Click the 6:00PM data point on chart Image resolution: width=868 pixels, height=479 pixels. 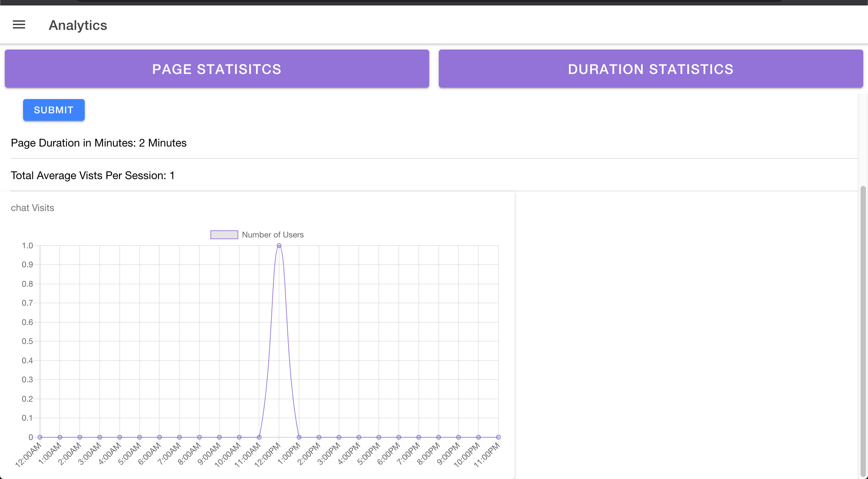(399, 437)
